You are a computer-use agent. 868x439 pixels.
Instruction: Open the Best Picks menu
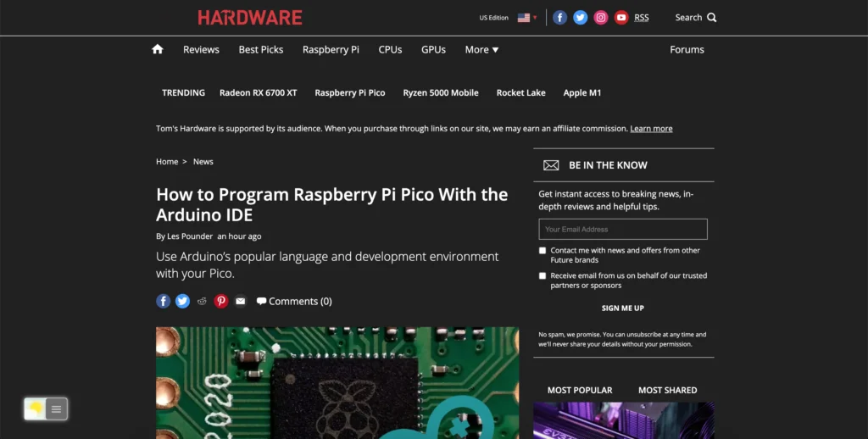click(x=261, y=50)
